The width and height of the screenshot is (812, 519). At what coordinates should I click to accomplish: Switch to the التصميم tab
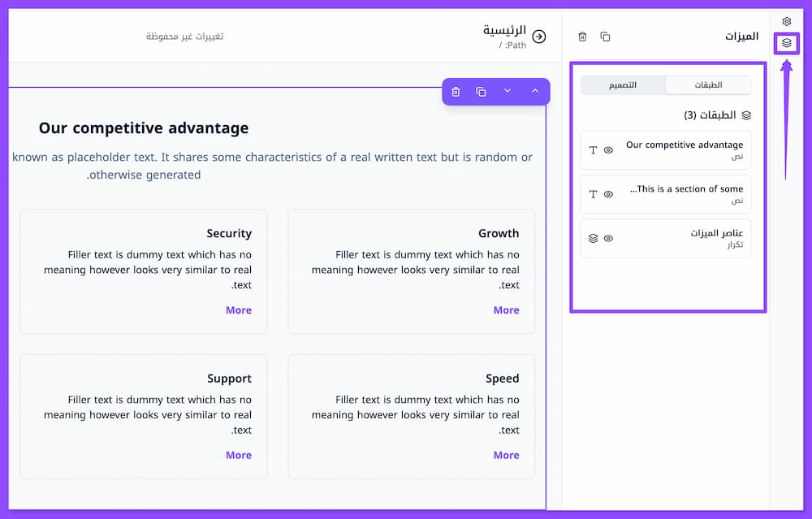click(x=623, y=85)
